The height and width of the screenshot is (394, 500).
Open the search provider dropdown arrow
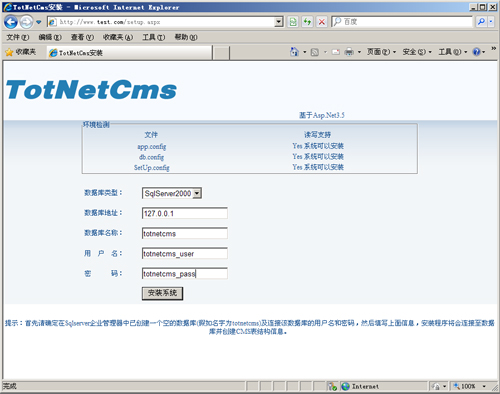tap(491, 22)
